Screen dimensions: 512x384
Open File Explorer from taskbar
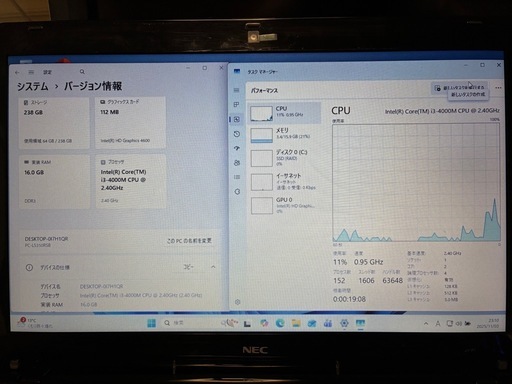296,323
